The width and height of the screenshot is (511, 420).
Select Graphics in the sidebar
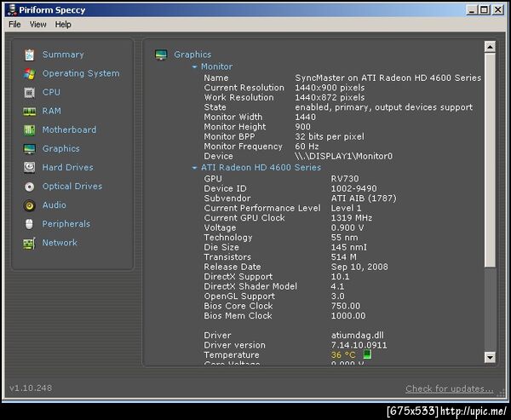click(x=61, y=149)
